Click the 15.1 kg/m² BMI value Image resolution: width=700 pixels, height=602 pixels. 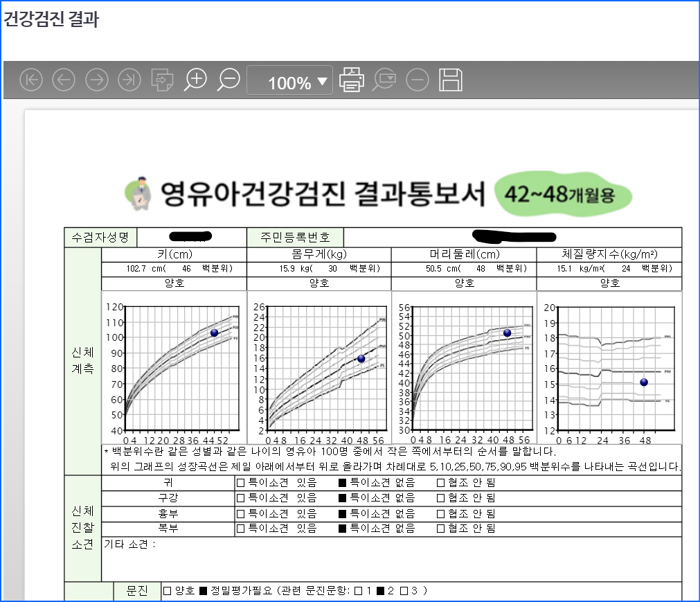click(580, 268)
